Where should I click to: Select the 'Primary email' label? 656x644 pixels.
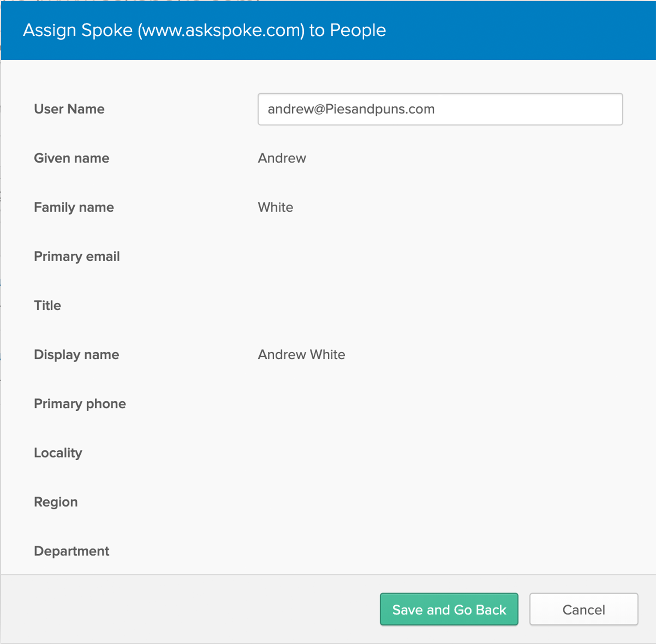tap(77, 256)
